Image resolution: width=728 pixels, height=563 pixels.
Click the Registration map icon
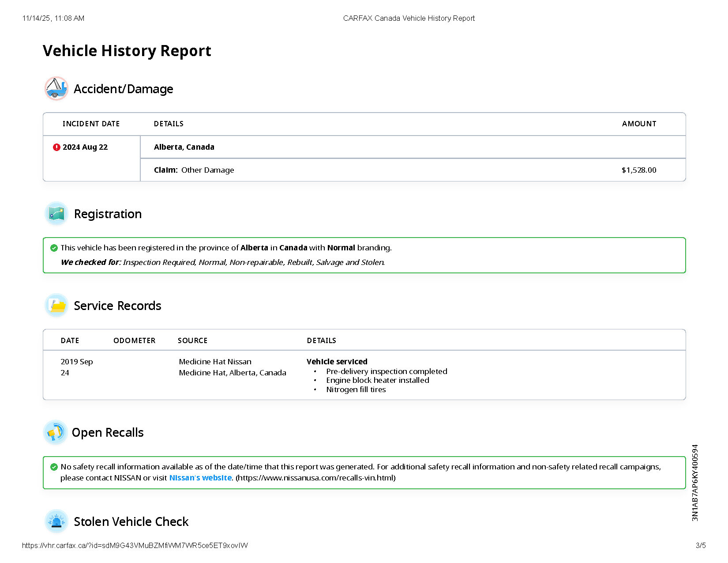56,214
